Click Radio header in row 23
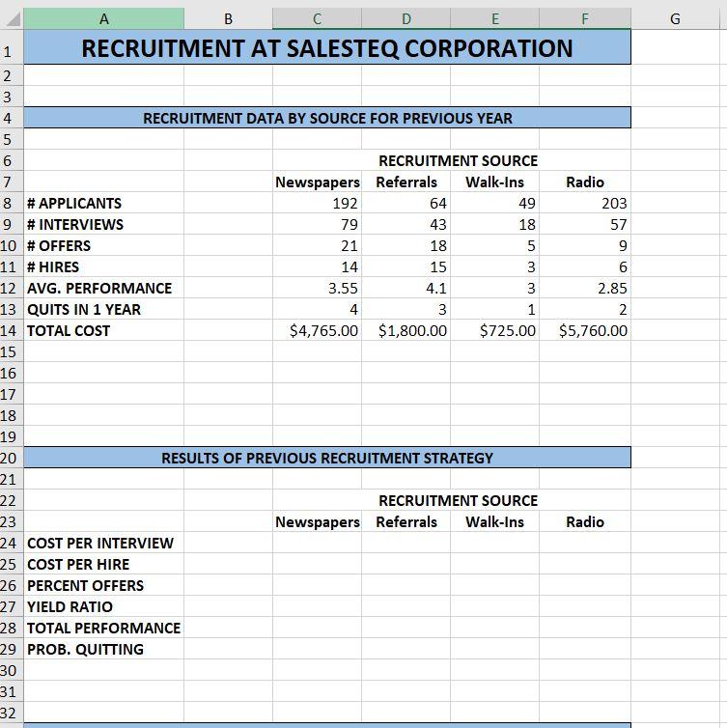The height and width of the screenshot is (728, 727). (x=585, y=521)
